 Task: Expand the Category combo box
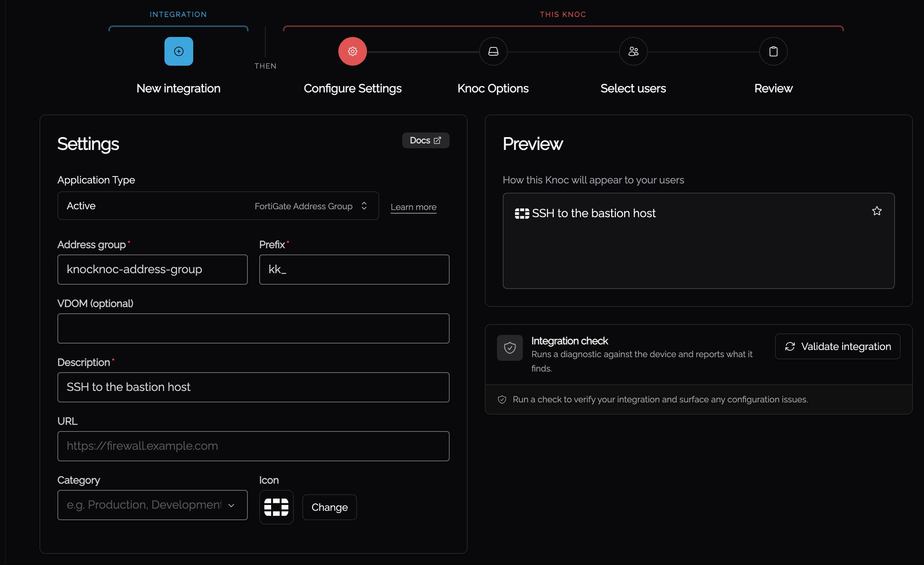tap(152, 505)
